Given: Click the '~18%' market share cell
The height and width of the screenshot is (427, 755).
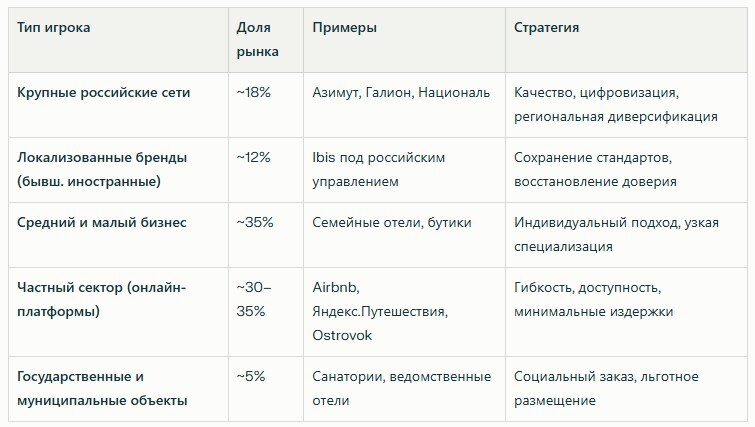Looking at the screenshot, I should coord(254,92).
